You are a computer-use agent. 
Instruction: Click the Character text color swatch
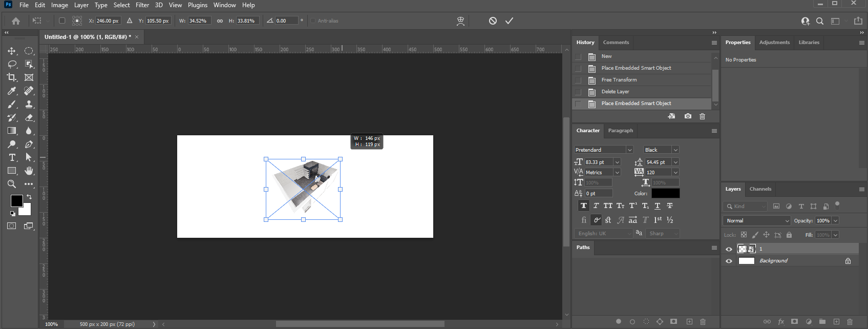pos(665,193)
